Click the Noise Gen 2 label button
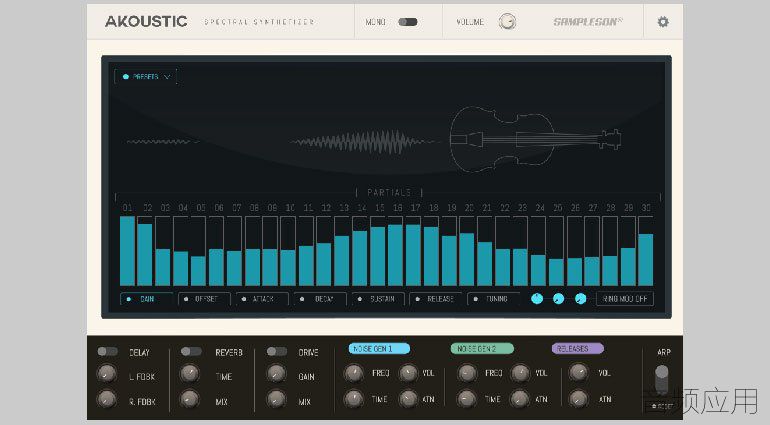770x425 pixels. (x=482, y=348)
